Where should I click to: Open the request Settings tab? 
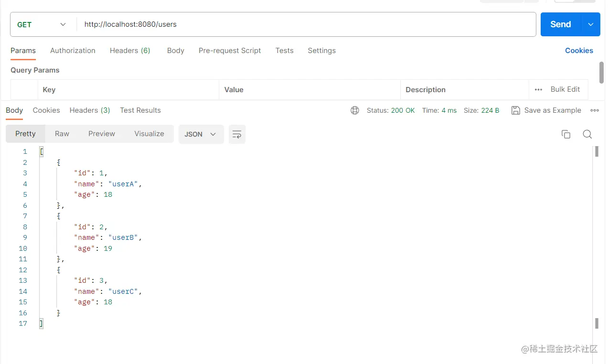[x=321, y=51]
